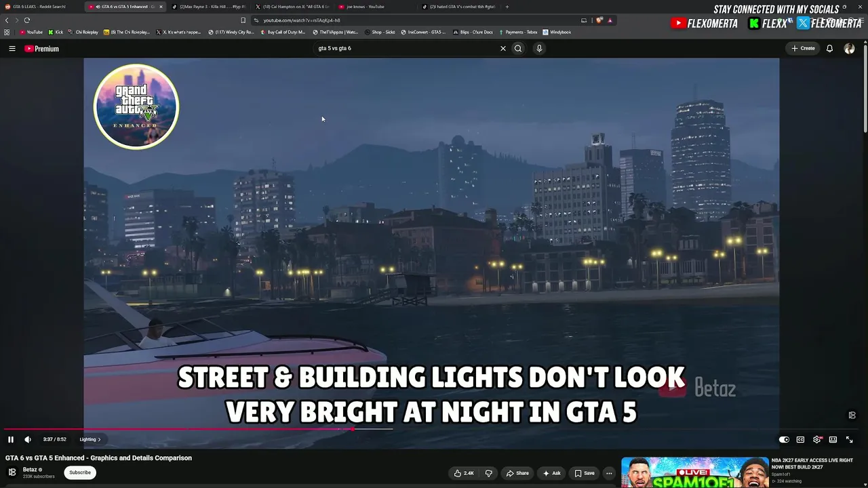This screenshot has height=488, width=868.
Task: Mute the video with the speaker icon
Action: tap(28, 439)
